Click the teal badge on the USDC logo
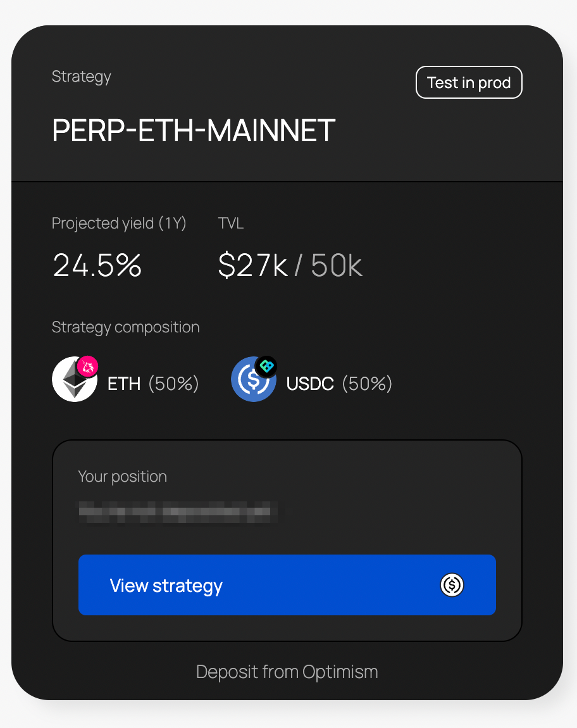Screen dimensions: 577x728 (266, 367)
